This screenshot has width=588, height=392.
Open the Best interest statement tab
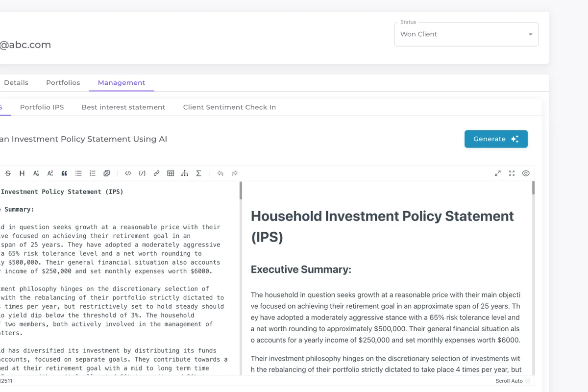[123, 107]
